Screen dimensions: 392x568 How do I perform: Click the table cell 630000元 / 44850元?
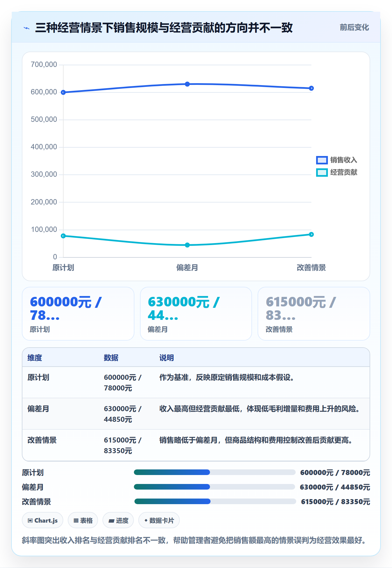(123, 414)
